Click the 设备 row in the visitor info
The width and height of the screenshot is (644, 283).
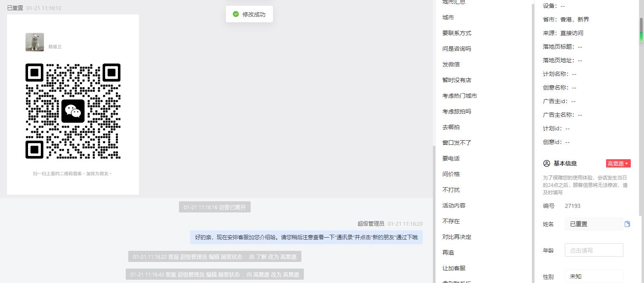pos(554,6)
